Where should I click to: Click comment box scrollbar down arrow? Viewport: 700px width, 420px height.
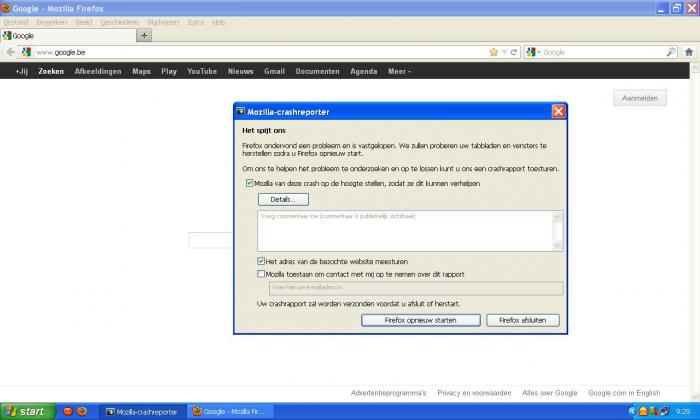(557, 245)
